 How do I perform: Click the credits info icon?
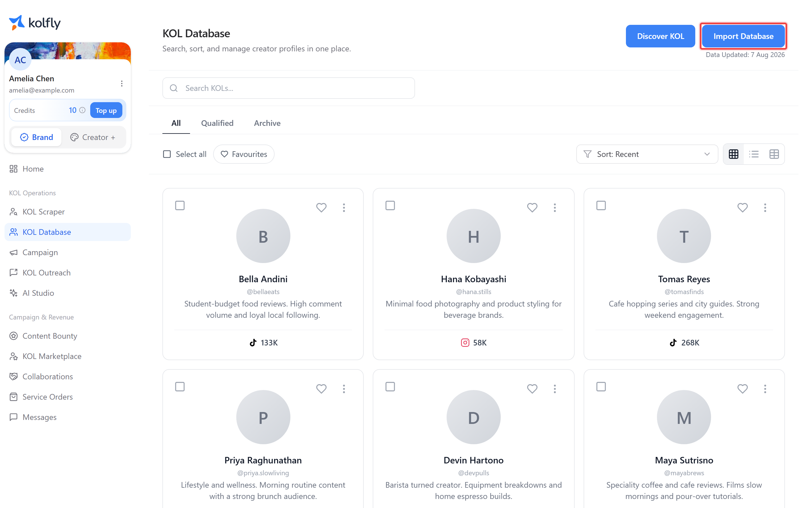(83, 110)
